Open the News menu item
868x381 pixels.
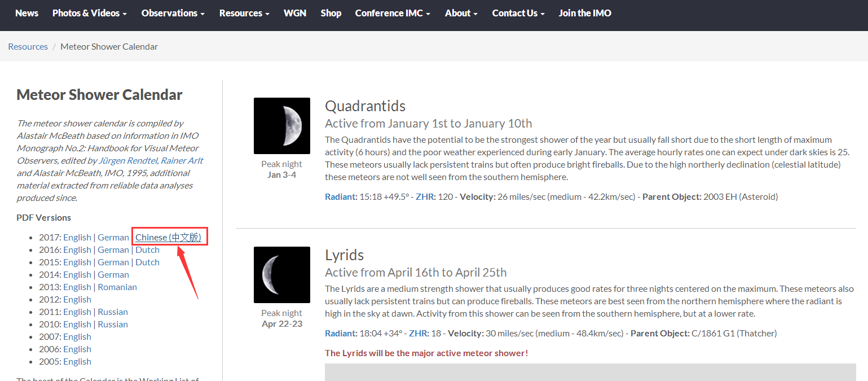pos(27,13)
